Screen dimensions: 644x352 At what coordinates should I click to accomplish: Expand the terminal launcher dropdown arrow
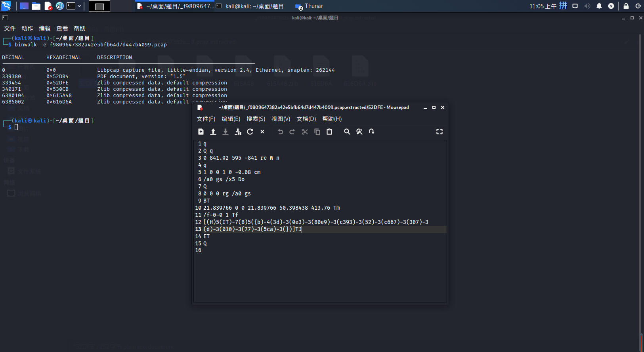pyautogui.click(x=79, y=6)
